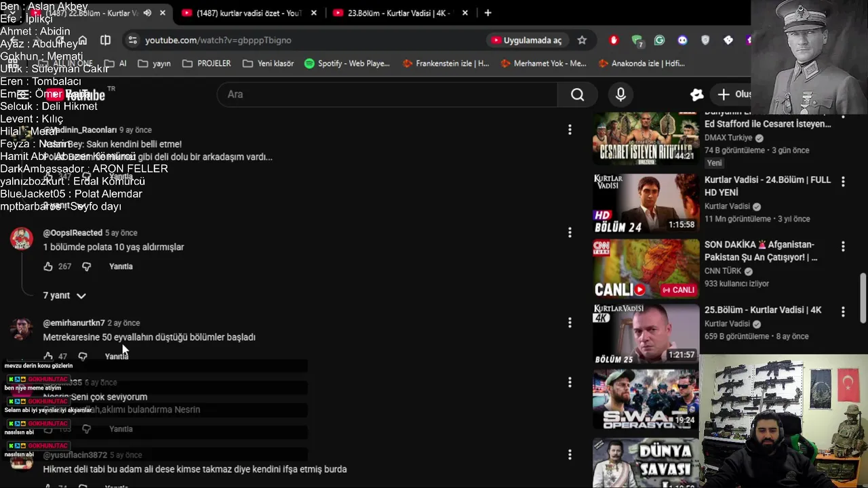
Task: Reply to the OopsIReacted comment
Action: (x=121, y=266)
